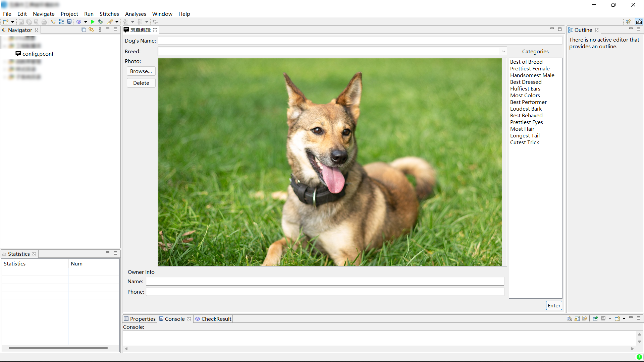The height and width of the screenshot is (362, 644).
Task: Click the green Run play button
Action: [93, 22]
